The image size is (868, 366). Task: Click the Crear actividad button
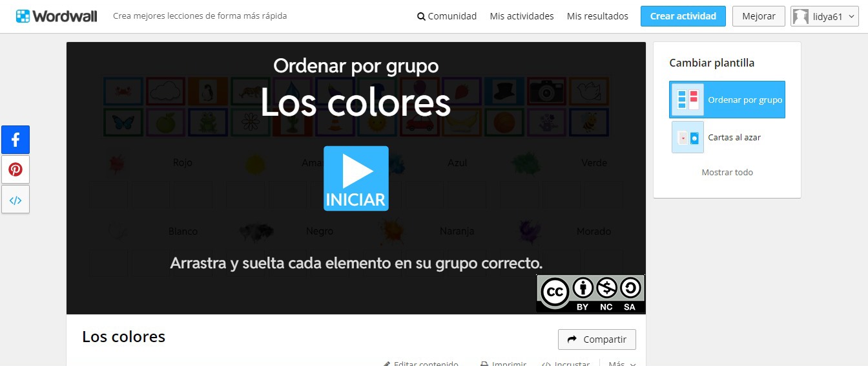click(683, 16)
